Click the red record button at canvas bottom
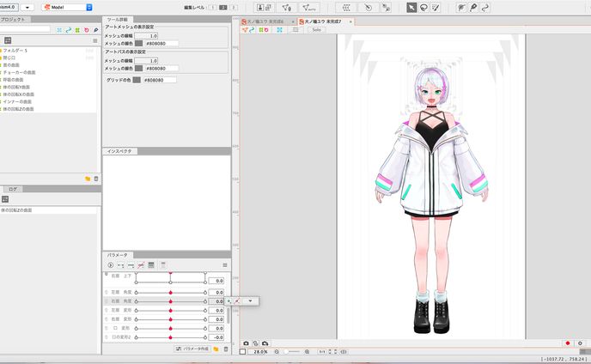 tap(568, 343)
